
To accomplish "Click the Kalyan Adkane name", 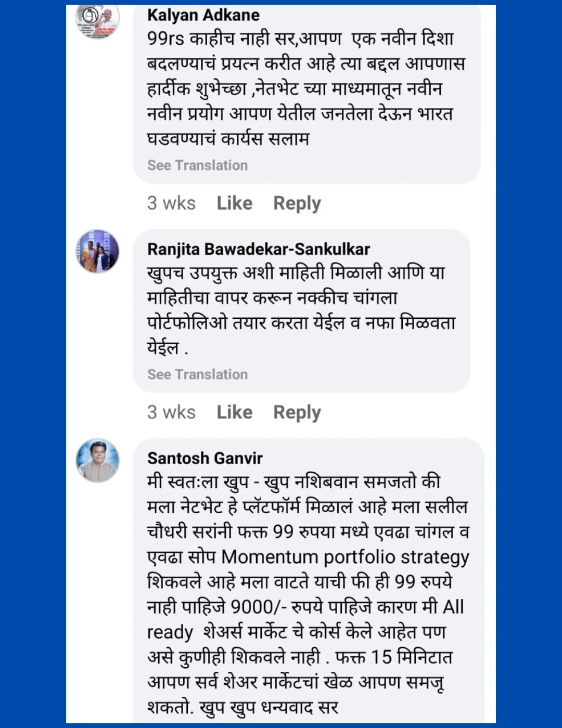I will (203, 15).
